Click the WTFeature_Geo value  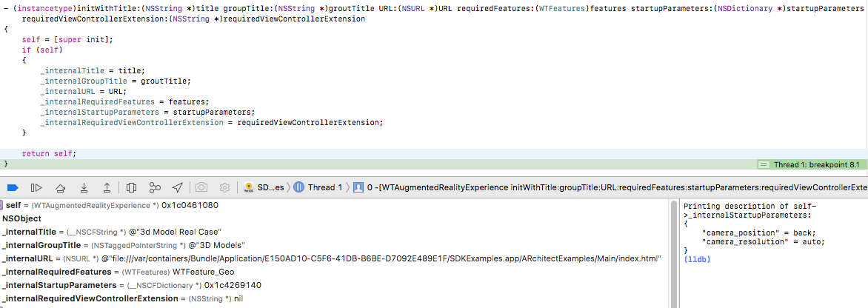[203, 272]
